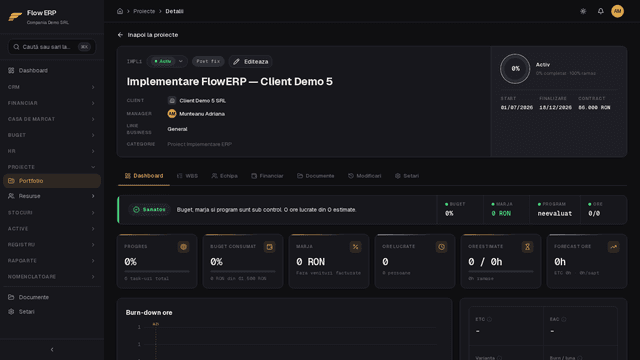This screenshot has width=640, height=360.
Task: Click the Buget consumat progress bar
Action: tap(243, 271)
